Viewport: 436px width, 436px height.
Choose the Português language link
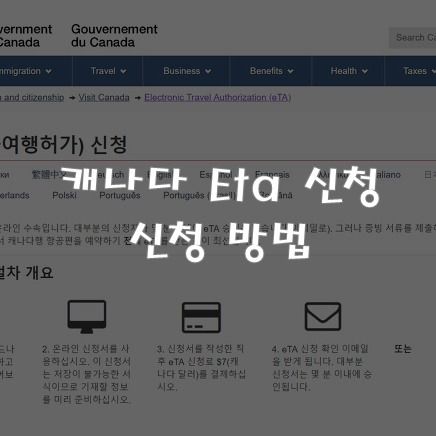tap(120, 195)
